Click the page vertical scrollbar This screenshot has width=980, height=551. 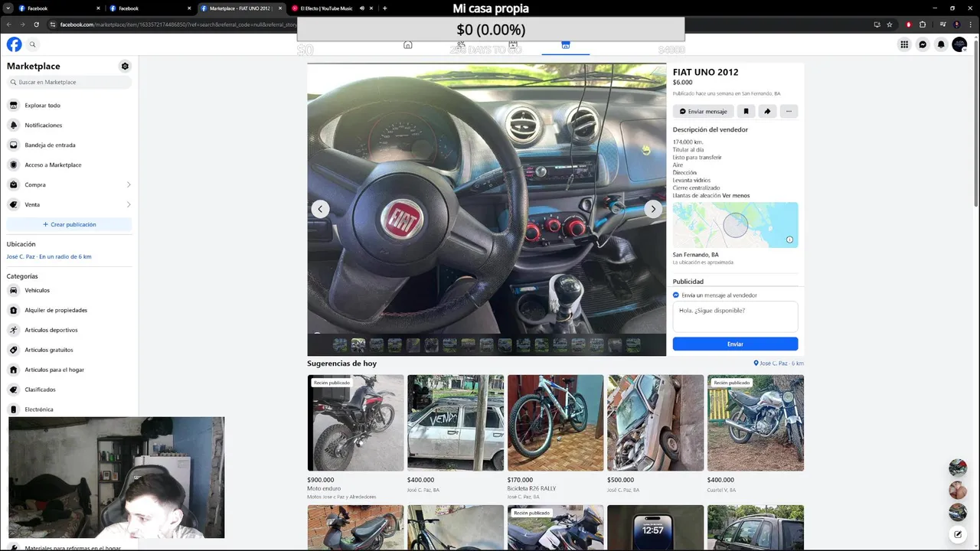tap(976, 122)
